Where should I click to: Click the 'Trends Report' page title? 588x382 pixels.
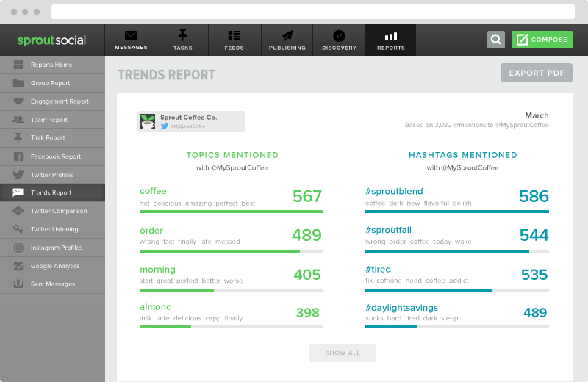coord(167,75)
